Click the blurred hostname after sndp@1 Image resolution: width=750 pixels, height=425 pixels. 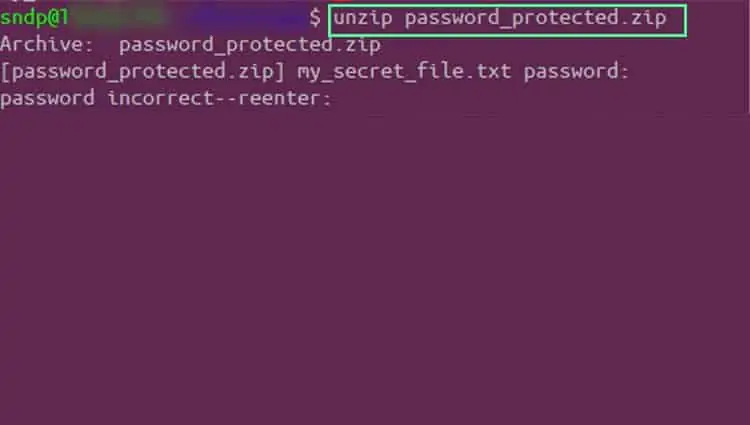[120, 18]
